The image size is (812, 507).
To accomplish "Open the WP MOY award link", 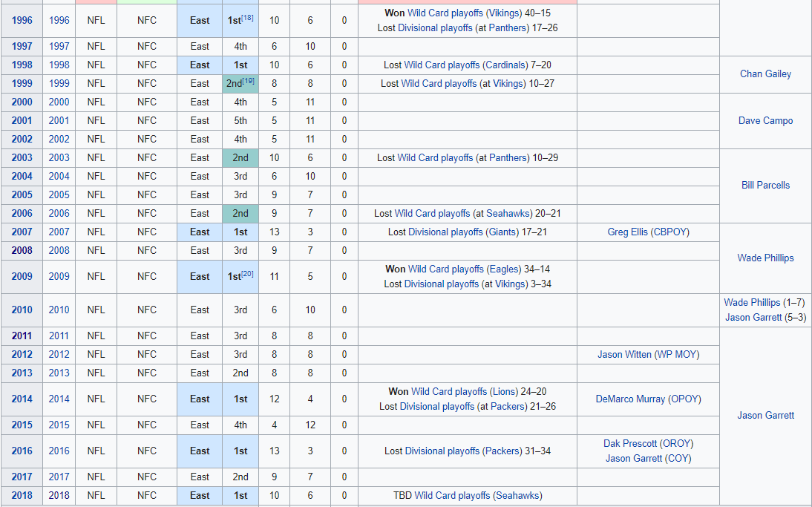I will click(x=676, y=355).
